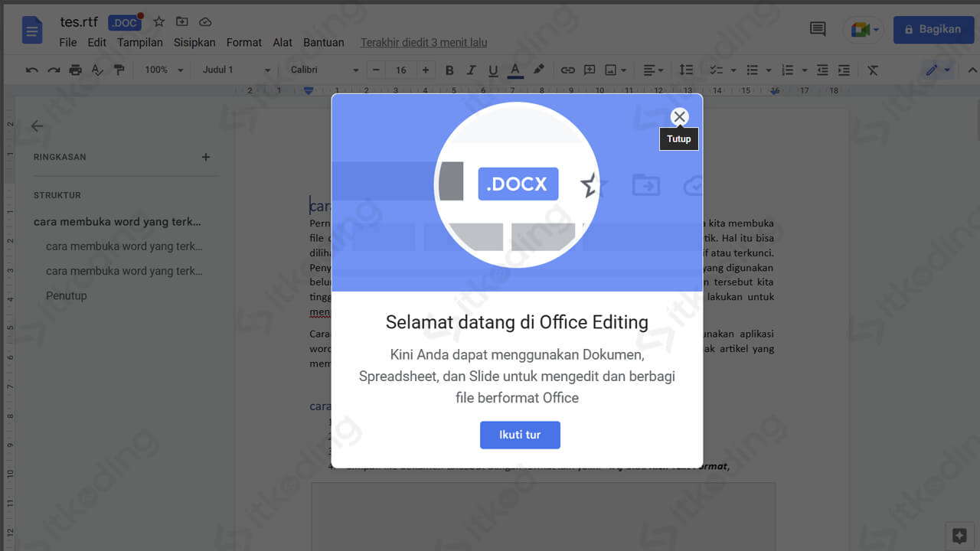
Task: Open comment history icon
Action: pos(818,29)
